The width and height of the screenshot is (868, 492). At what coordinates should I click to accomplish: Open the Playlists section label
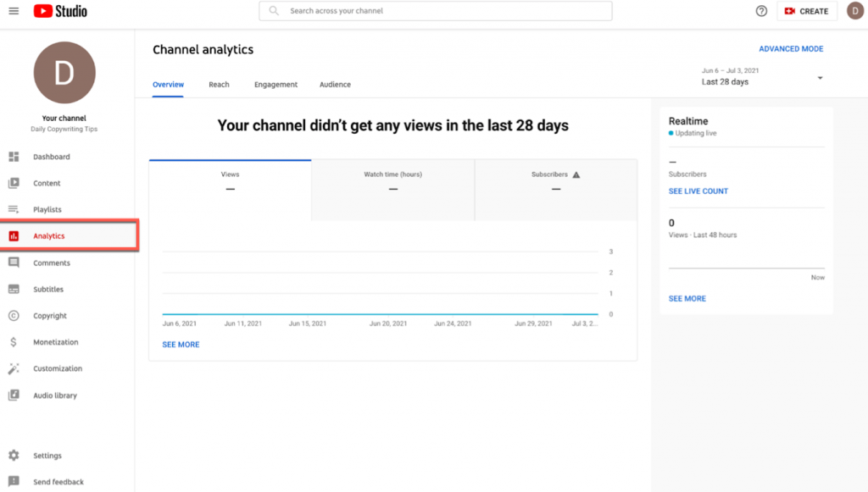[x=47, y=209]
